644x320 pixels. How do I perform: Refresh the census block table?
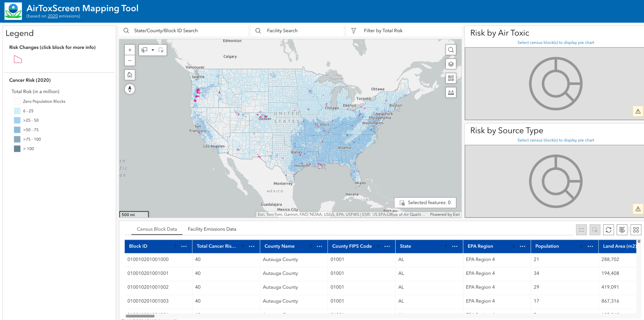coord(609,230)
